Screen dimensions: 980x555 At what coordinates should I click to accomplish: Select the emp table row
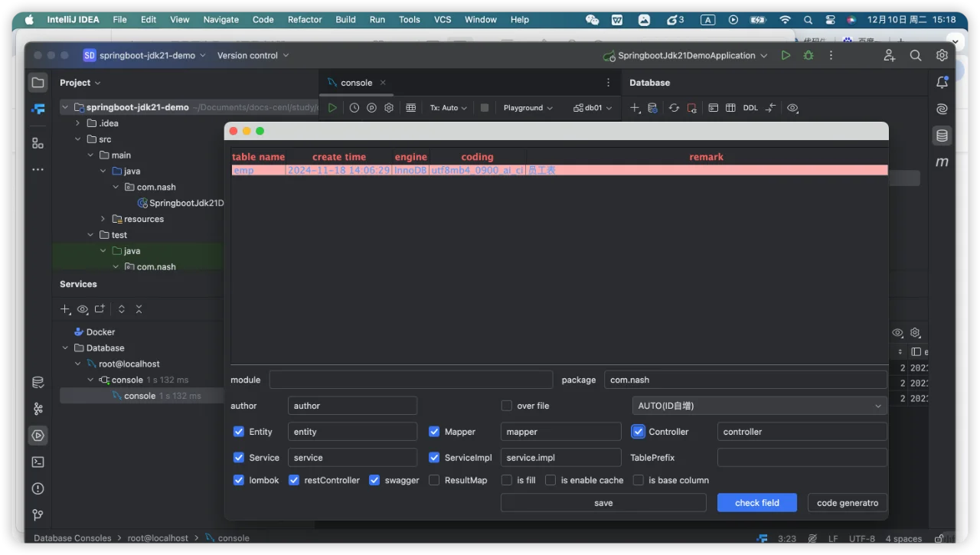tap(560, 170)
